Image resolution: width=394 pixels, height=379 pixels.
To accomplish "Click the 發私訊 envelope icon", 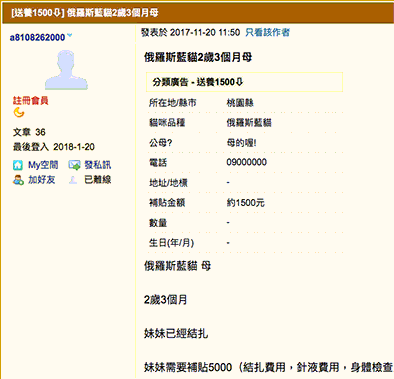I will [x=74, y=165].
